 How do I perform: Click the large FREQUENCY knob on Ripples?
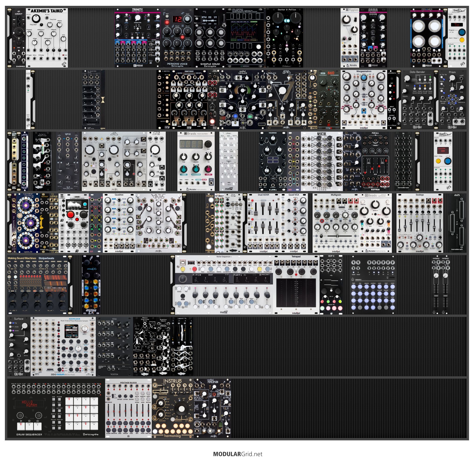[x=347, y=19]
